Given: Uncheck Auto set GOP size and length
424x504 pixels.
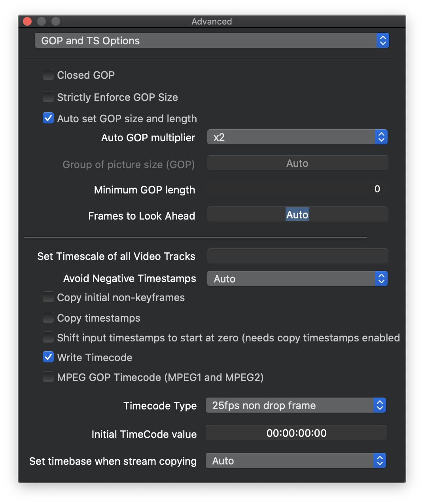Looking at the screenshot, I should click(48, 118).
